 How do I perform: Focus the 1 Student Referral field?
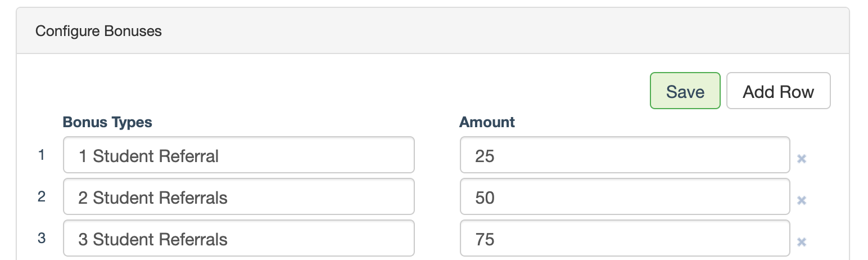click(238, 155)
